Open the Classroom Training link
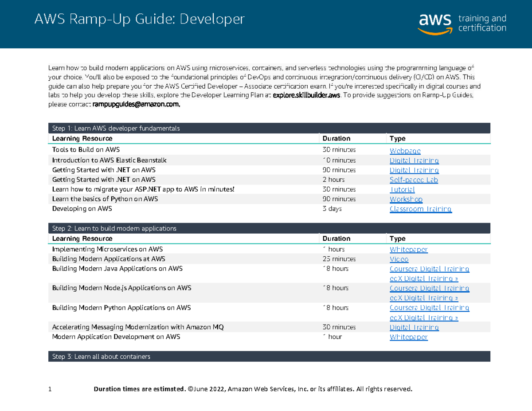Viewport: 532px width, 411px height. point(420,208)
